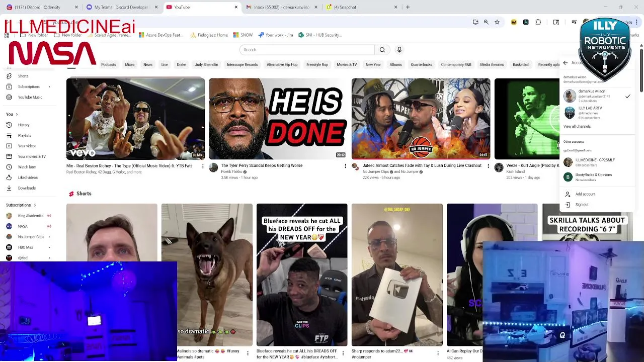The image size is (644, 362).
Task: Select the Freestyle Rap chip
Action: pyautogui.click(x=317, y=64)
